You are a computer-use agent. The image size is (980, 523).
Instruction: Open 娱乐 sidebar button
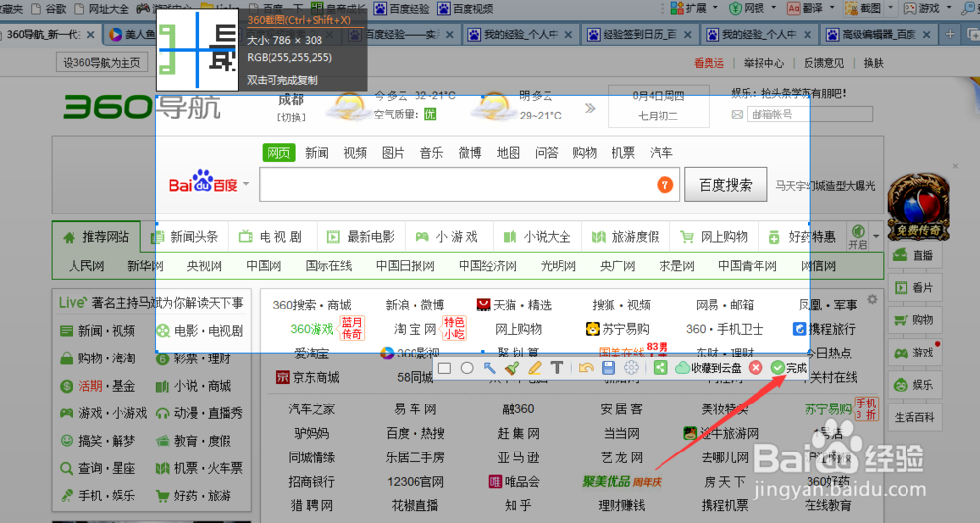tap(914, 385)
